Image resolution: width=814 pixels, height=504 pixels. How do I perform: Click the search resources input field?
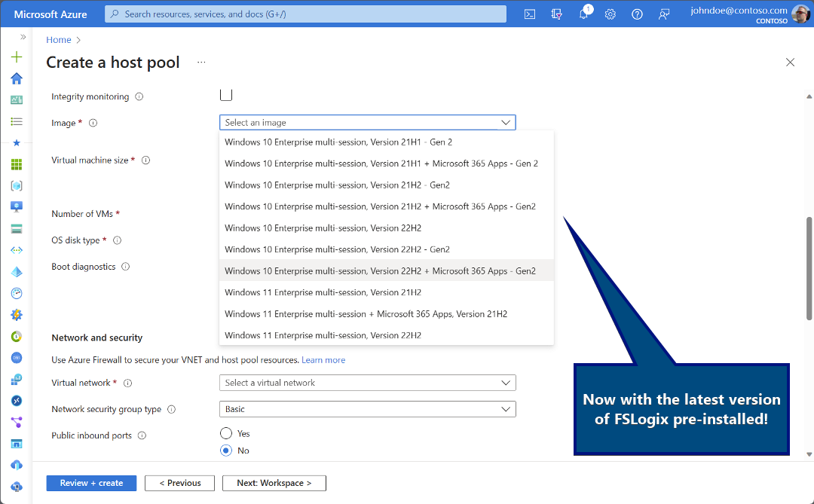305,14
